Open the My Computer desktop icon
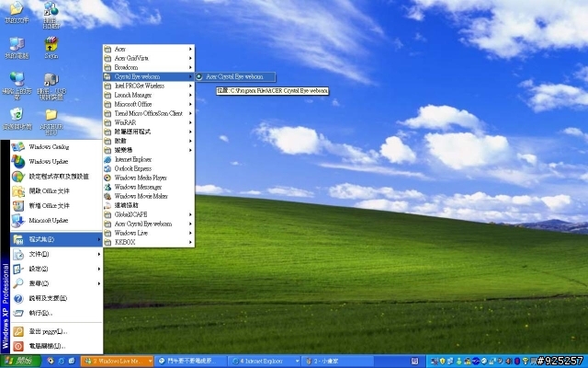 pyautogui.click(x=17, y=48)
